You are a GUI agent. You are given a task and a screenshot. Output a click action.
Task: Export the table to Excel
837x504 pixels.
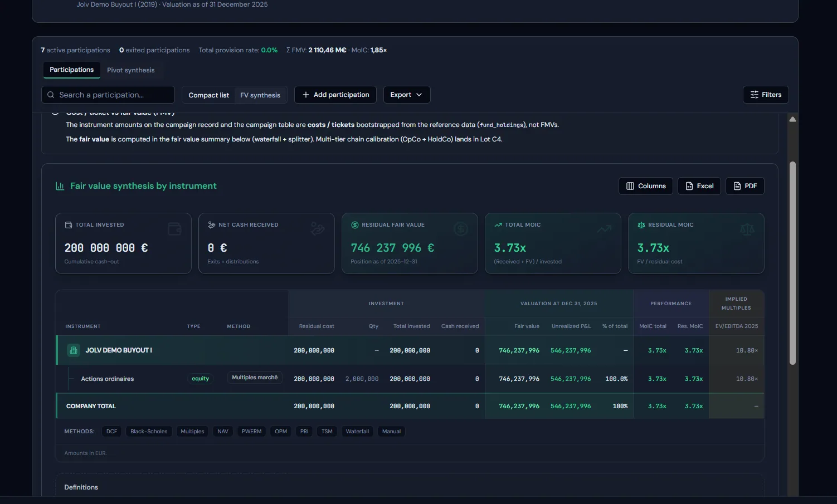(x=699, y=186)
